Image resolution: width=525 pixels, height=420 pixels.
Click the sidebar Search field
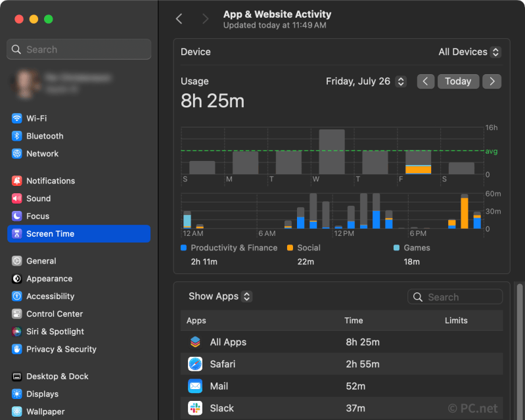pos(79,49)
